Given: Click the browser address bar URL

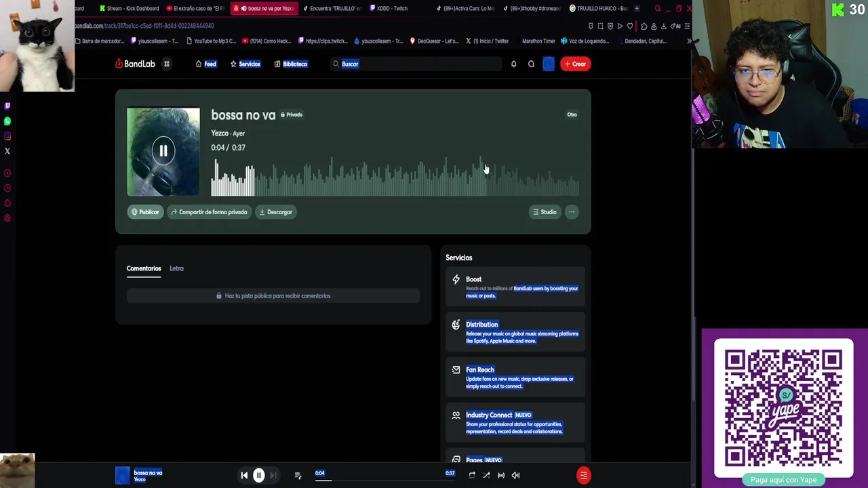Looking at the screenshot, I should coord(146,26).
